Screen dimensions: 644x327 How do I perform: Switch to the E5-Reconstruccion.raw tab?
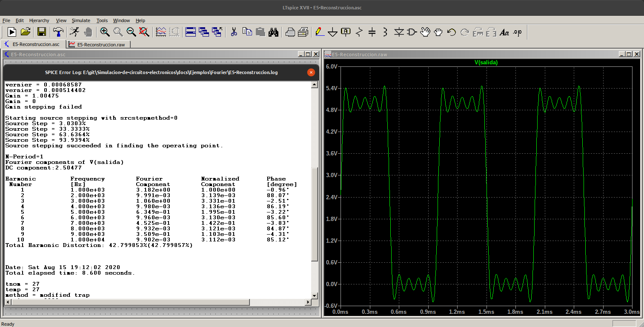point(98,44)
